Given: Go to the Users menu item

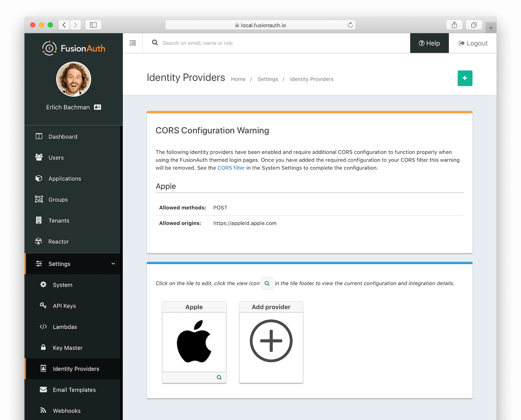Looking at the screenshot, I should 72,158.
